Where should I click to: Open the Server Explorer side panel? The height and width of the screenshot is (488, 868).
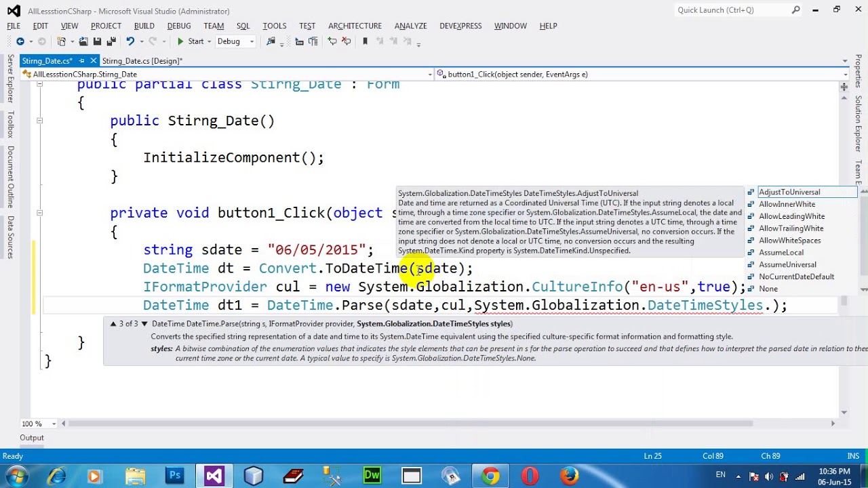(x=10, y=79)
